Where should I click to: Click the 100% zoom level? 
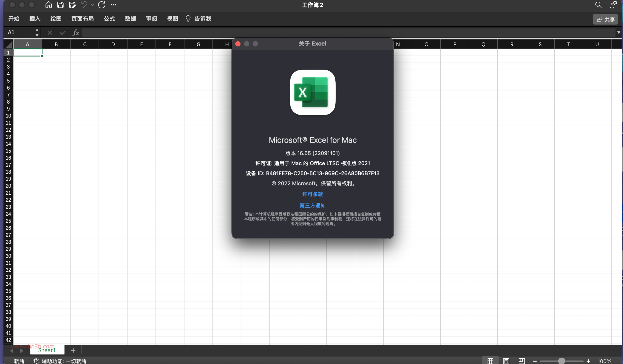(604, 361)
